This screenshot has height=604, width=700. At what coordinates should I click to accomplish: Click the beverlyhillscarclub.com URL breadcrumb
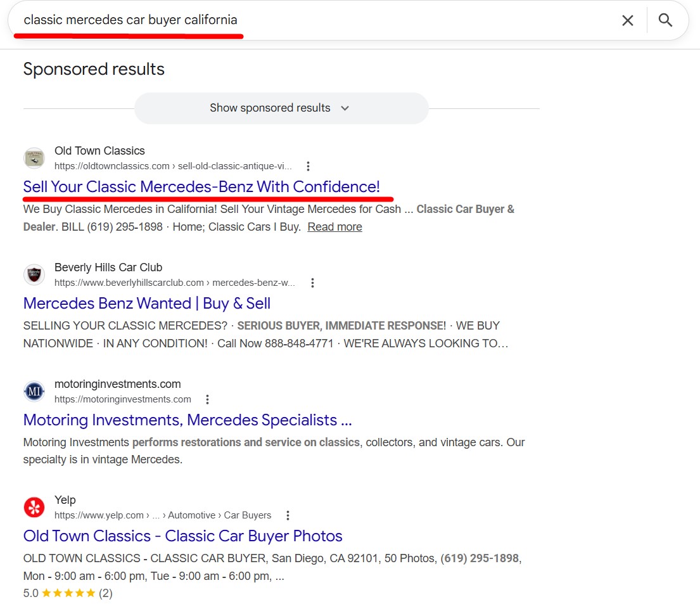coord(174,283)
